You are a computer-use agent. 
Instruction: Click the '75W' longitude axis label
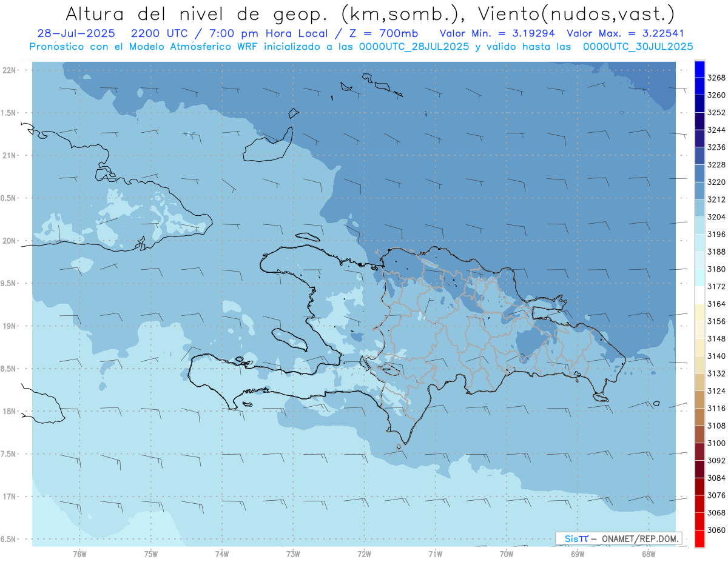[151, 554]
